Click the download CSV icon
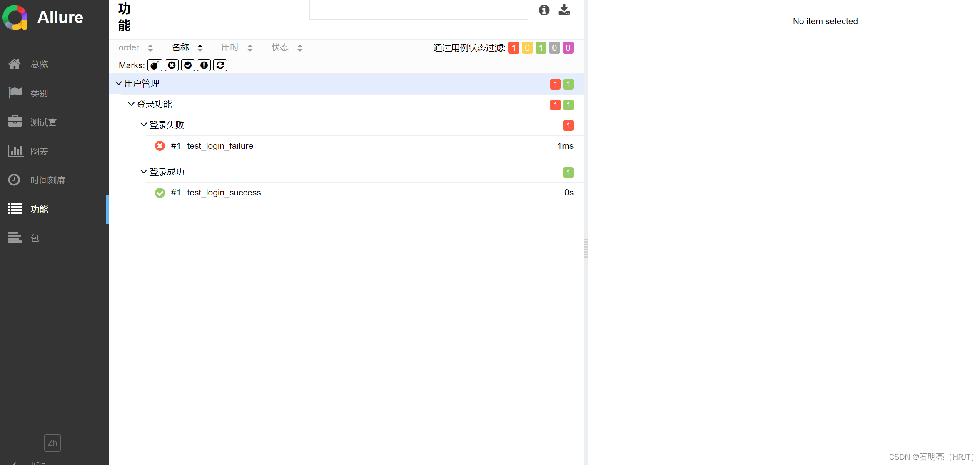The width and height of the screenshot is (980, 465). 564,10
